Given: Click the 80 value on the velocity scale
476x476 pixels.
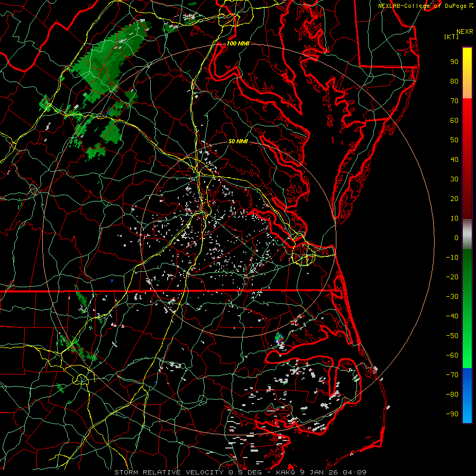Looking at the screenshot, I should 454,81.
